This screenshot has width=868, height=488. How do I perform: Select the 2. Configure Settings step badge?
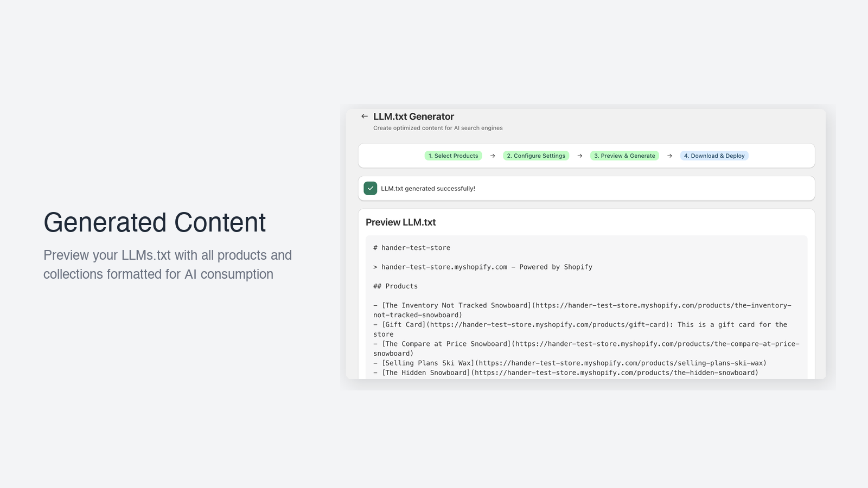536,156
